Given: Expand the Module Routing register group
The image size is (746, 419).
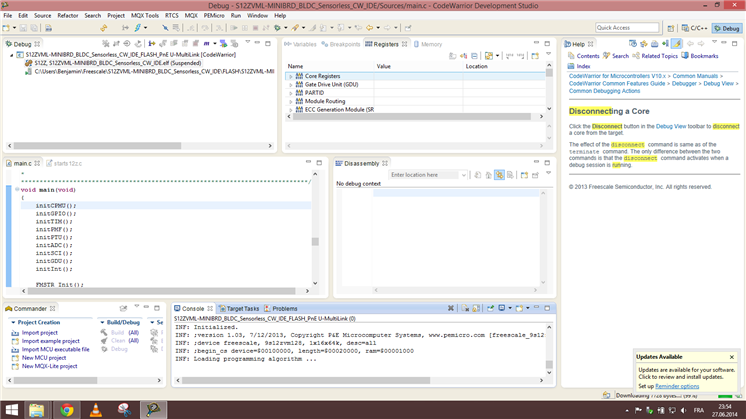Looking at the screenshot, I should click(x=291, y=101).
